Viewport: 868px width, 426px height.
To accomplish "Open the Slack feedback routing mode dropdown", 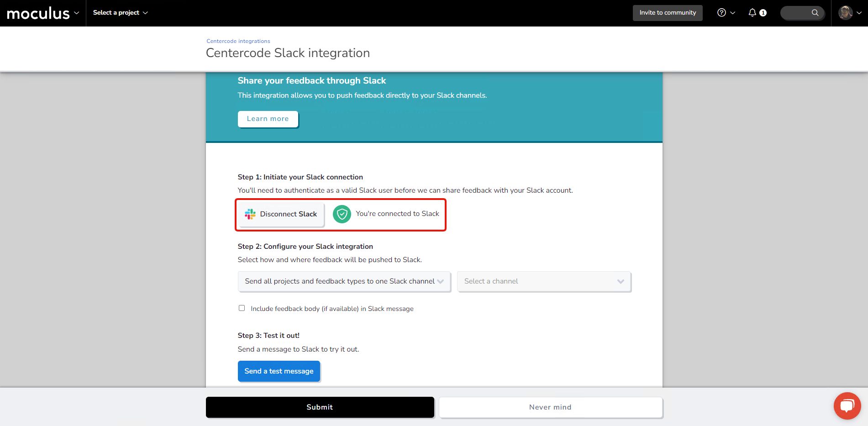I will click(x=344, y=281).
